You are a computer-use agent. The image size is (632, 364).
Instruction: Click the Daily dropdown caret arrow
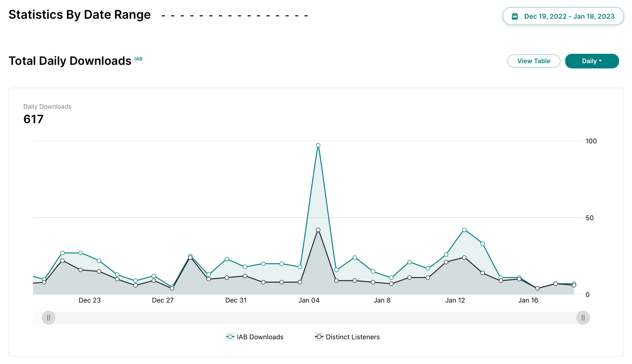tap(600, 61)
